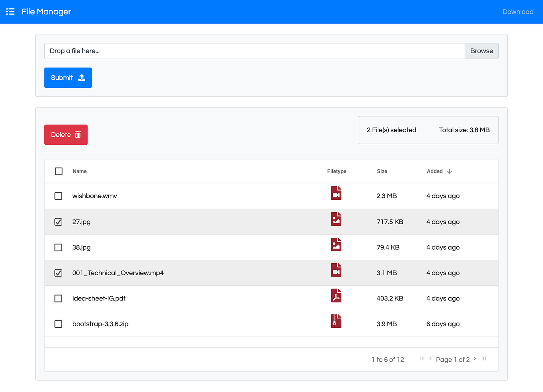
Task: Click the file name 001_Technical_Overview.mp4
Action: coord(118,273)
